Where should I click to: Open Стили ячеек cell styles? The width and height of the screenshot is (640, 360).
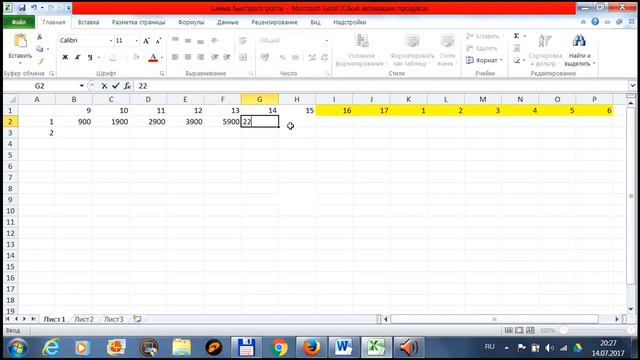click(447, 51)
